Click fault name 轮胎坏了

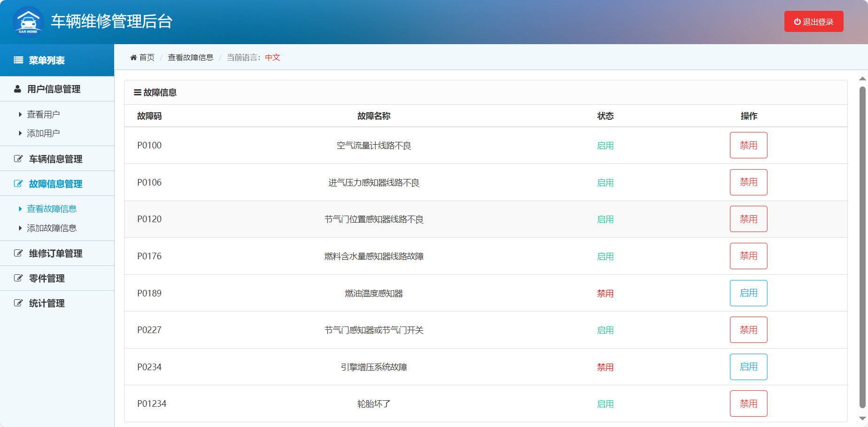[x=374, y=404]
